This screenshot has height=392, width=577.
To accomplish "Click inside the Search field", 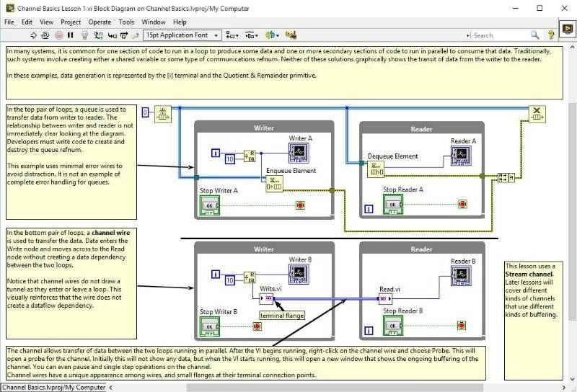I will tap(498, 35).
